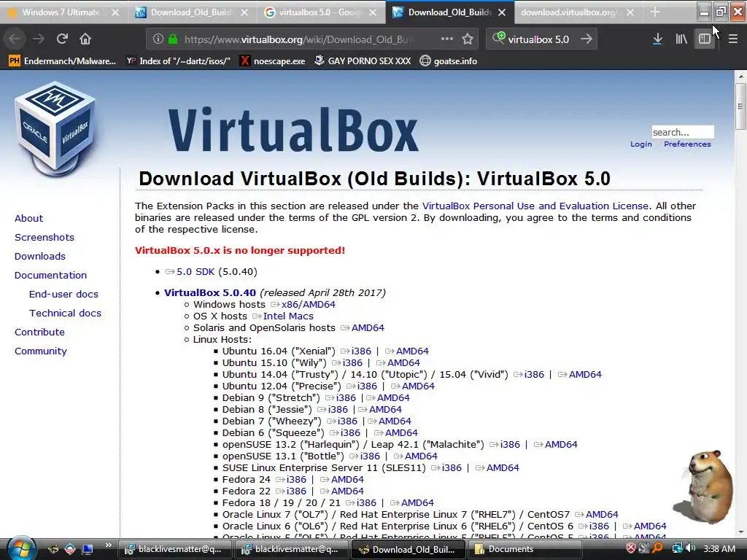
Task: Click the VirtualBox site search field
Action: tap(683, 132)
